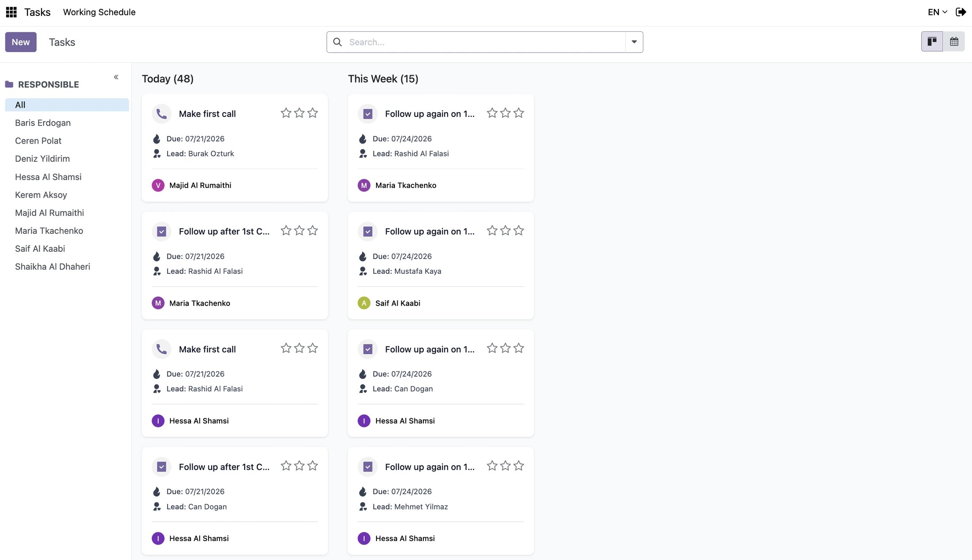Viewport: 972px width, 560px height.
Task: Click Maria Tkachenko avatar on Due 07/24/2026 card
Action: coord(364,185)
